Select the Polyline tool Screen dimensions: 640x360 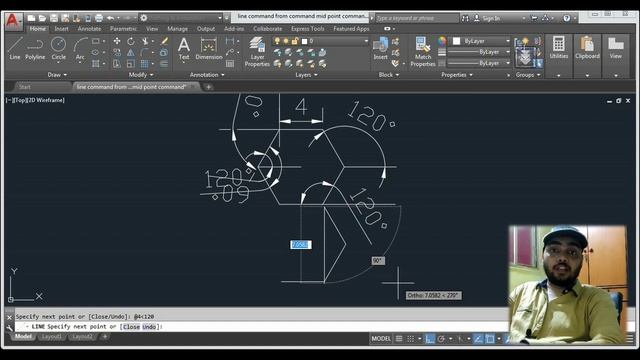coord(35,48)
